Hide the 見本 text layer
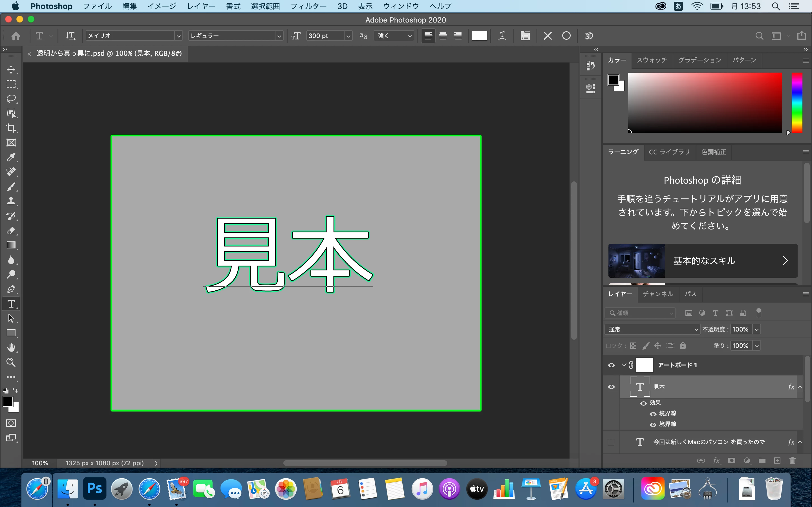 [611, 387]
